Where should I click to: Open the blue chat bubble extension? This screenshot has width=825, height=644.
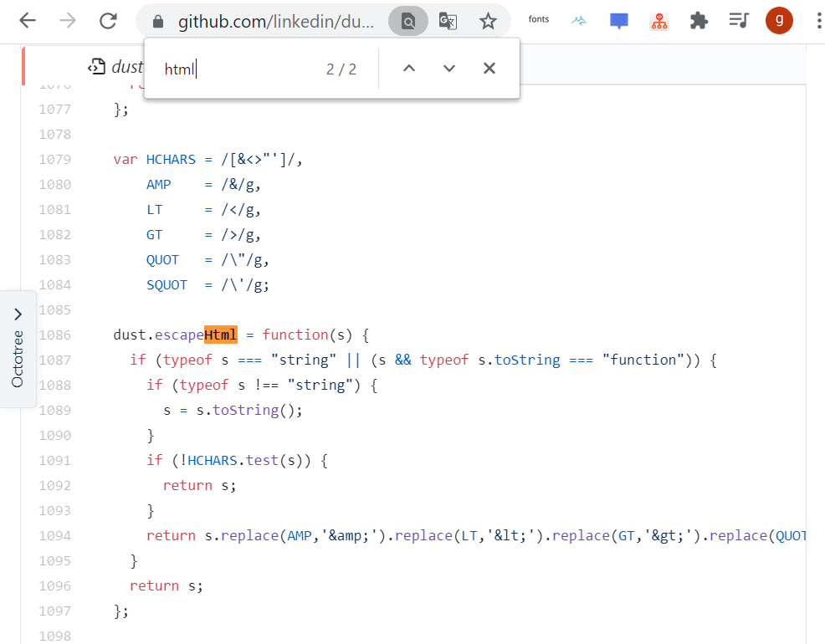coord(619,21)
